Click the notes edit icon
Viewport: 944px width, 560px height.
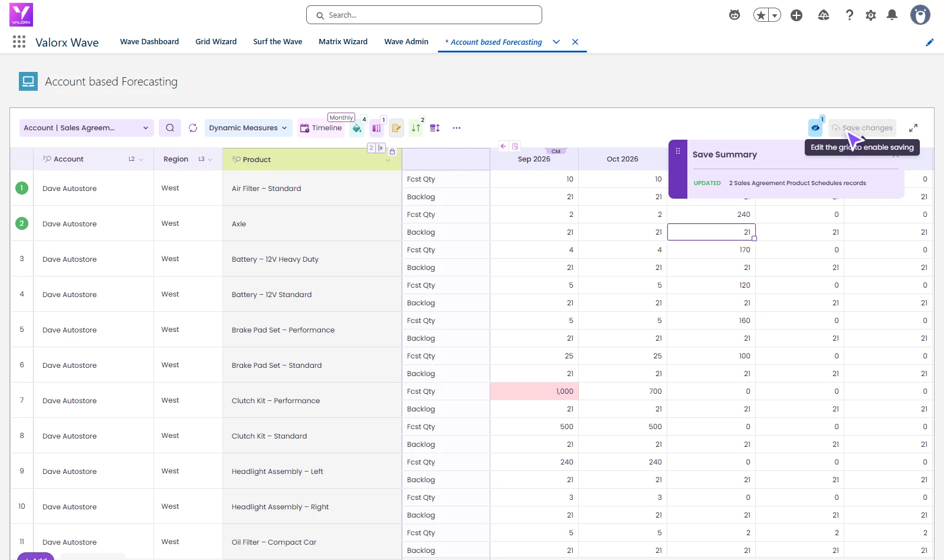[x=396, y=128]
